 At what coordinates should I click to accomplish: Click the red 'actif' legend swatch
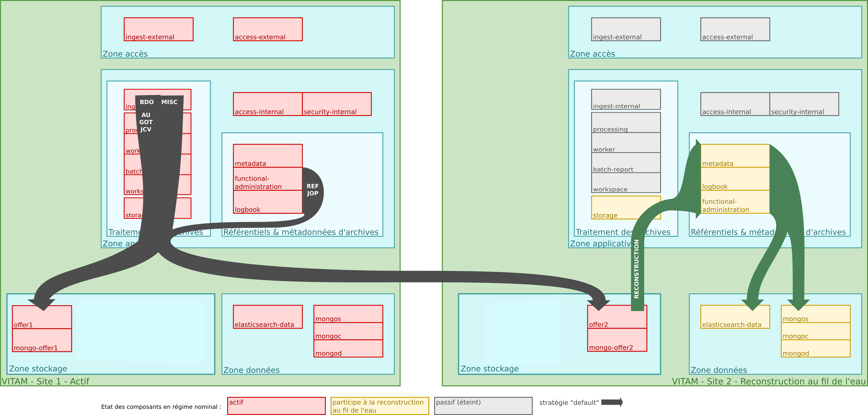[276, 406]
